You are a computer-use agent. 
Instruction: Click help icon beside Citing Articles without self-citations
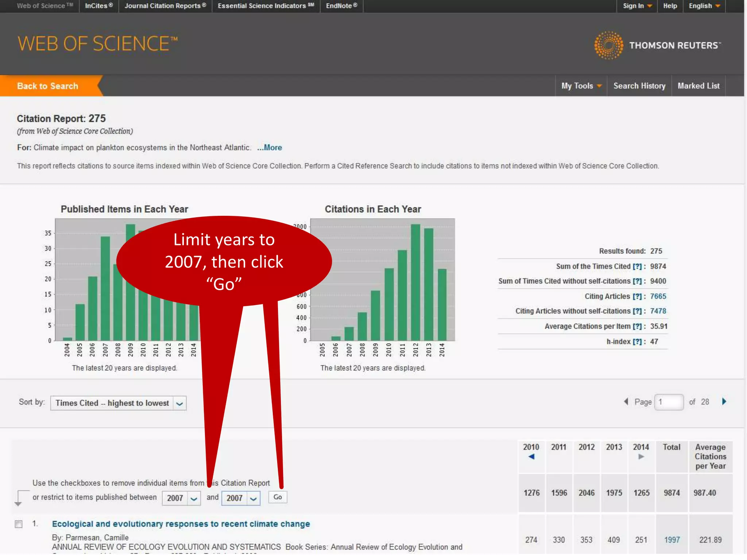coord(637,311)
